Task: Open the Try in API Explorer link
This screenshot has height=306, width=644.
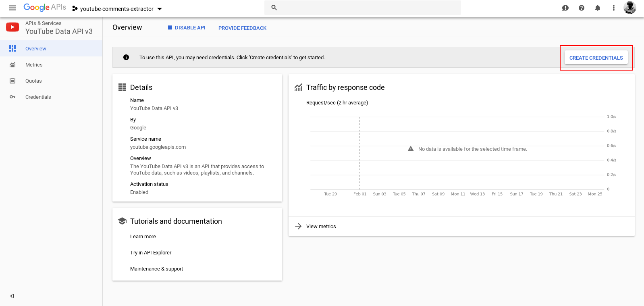Action: tap(151, 253)
